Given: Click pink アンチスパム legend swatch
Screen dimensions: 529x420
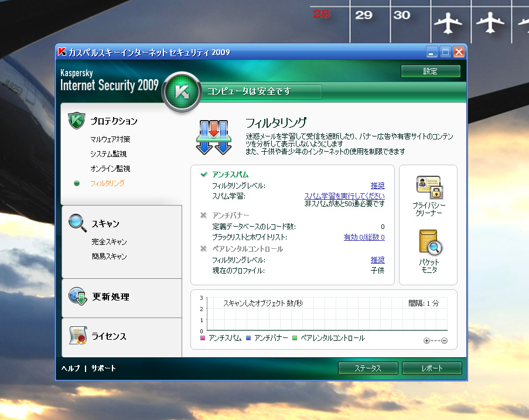Looking at the screenshot, I should [203, 337].
